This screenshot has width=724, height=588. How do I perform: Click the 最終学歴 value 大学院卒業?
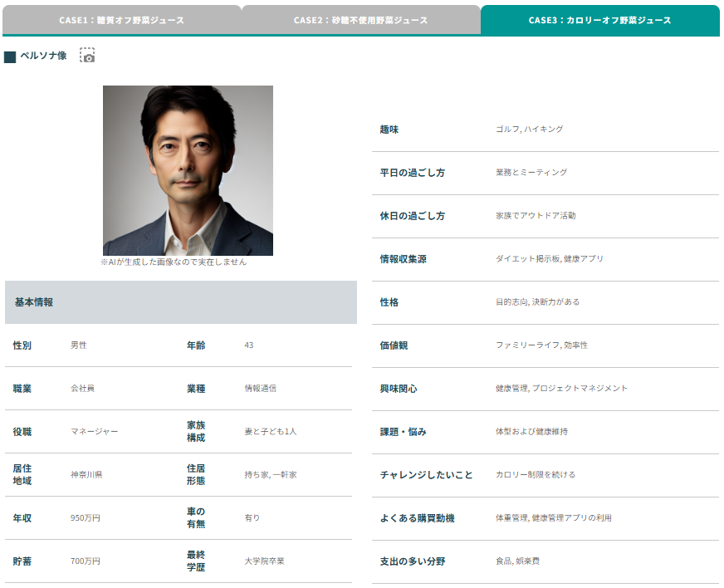coord(264,561)
